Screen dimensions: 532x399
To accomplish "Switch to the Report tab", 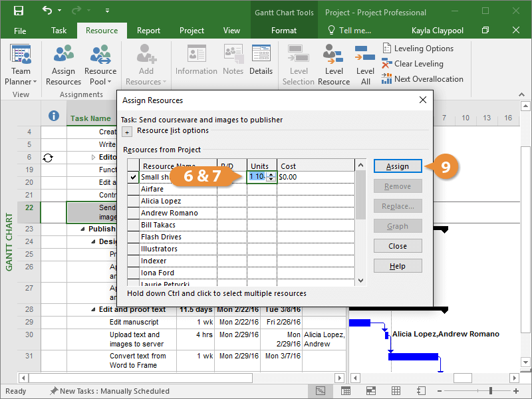I will (148, 31).
